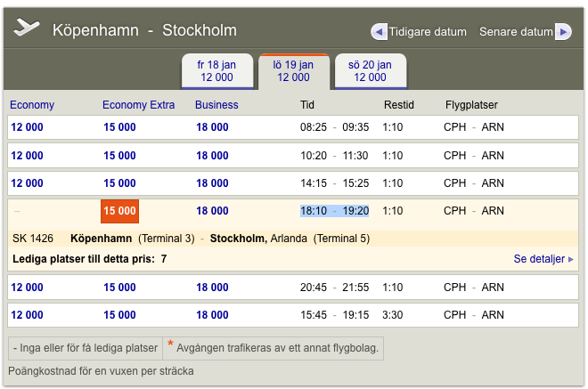Click the highlighted 18:10 - 19:20 time
The image size is (588, 389).
pos(334,211)
